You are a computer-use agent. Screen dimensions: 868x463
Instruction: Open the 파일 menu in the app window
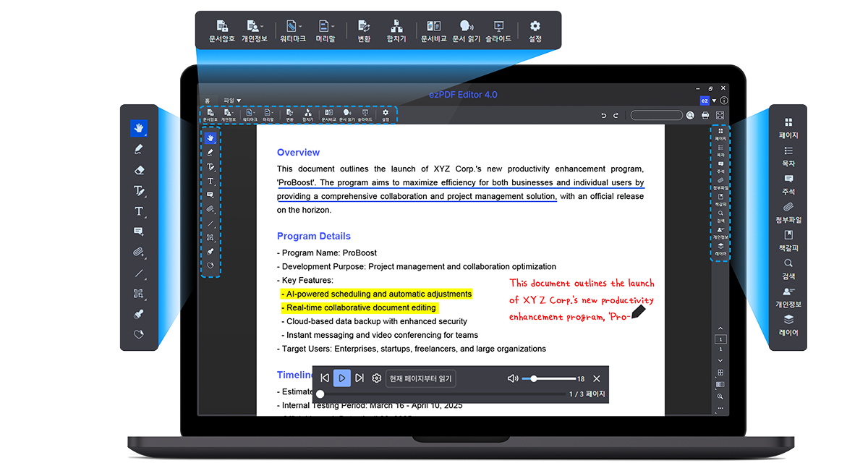point(232,101)
